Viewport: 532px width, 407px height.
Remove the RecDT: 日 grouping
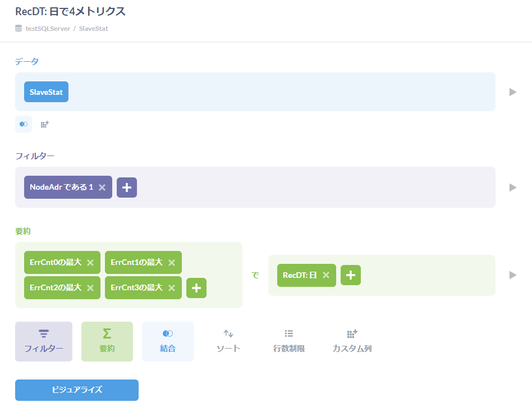(326, 275)
